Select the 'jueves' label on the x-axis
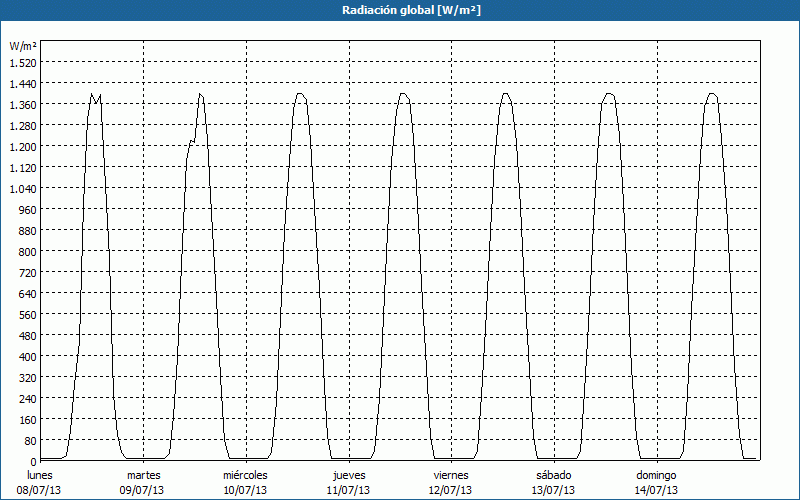 click(x=348, y=475)
